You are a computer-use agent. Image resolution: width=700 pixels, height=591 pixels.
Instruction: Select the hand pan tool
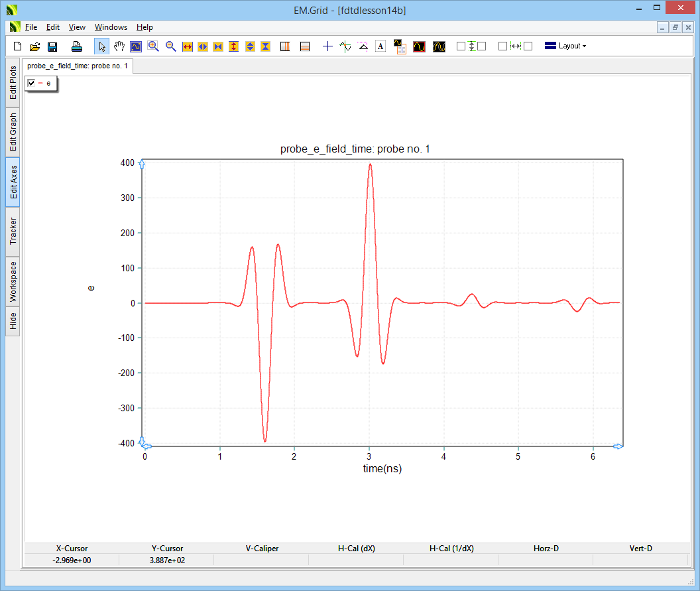(119, 46)
